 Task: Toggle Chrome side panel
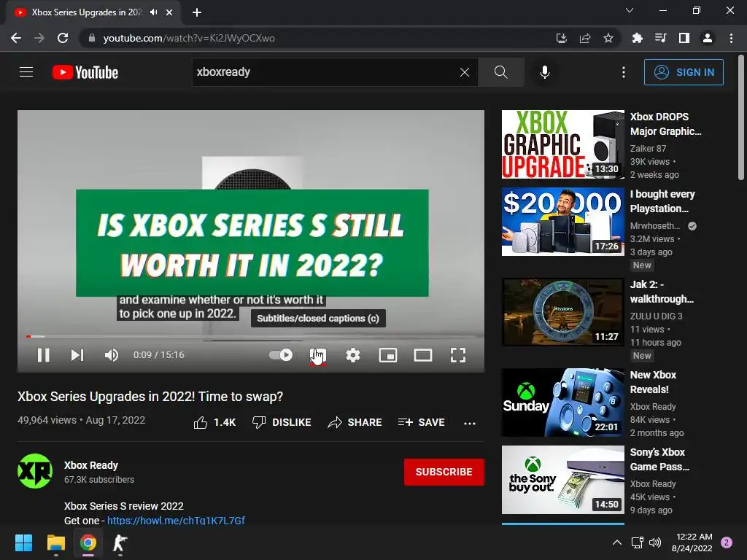(x=684, y=38)
